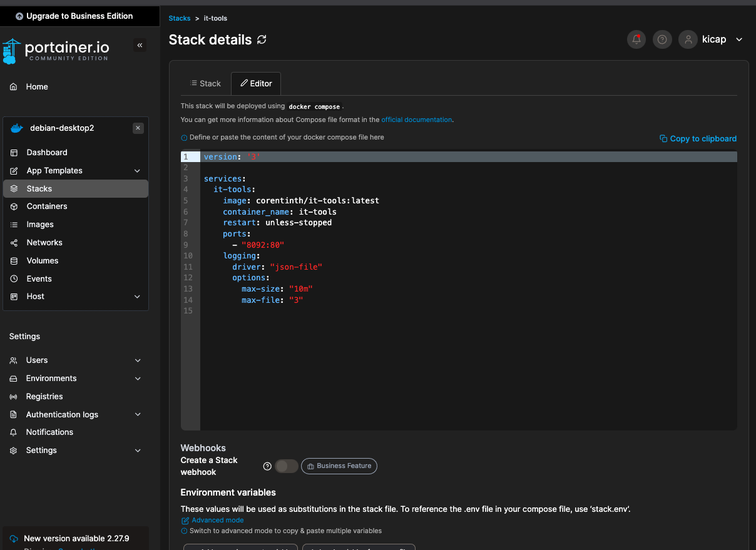Click the Authentication logs document icon
Image resolution: width=756 pixels, height=550 pixels.
tap(13, 415)
